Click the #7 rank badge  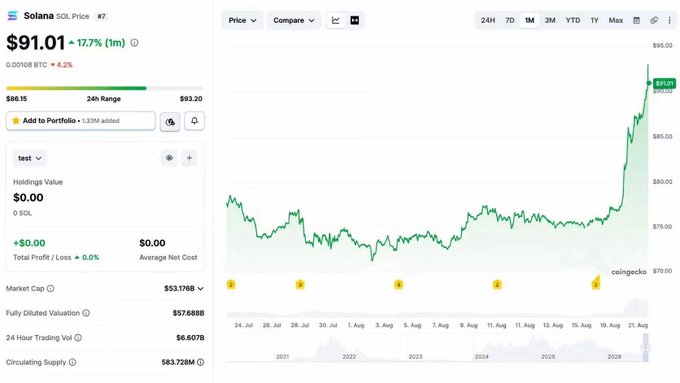coord(101,16)
